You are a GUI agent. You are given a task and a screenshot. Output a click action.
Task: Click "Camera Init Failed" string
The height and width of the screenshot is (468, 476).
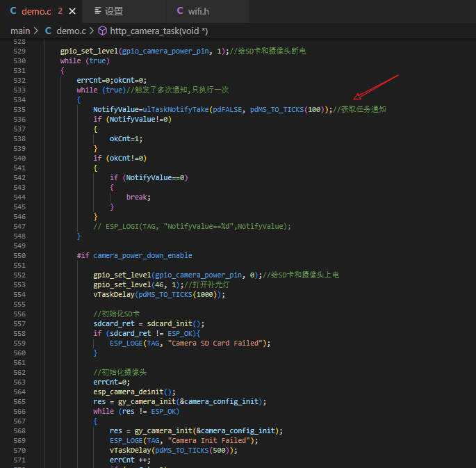click(209, 441)
